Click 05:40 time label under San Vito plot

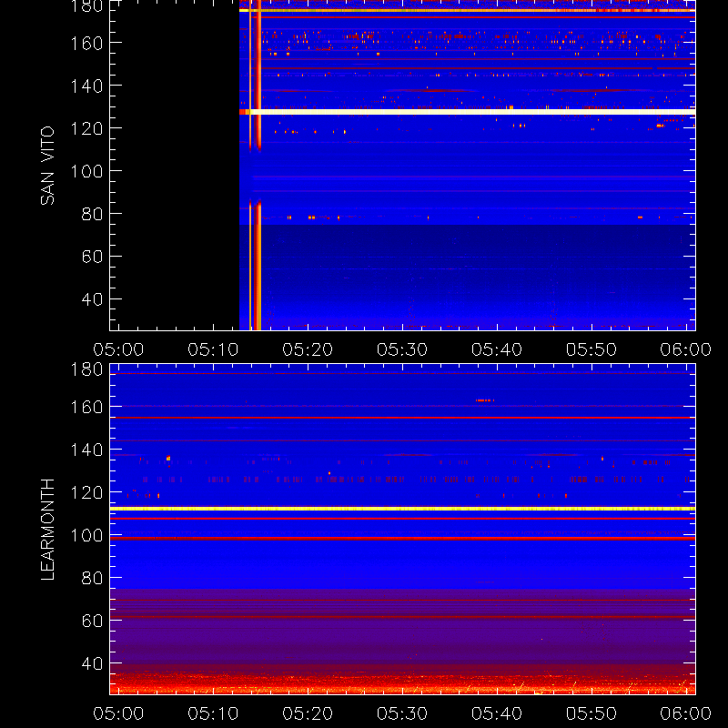[497, 349]
